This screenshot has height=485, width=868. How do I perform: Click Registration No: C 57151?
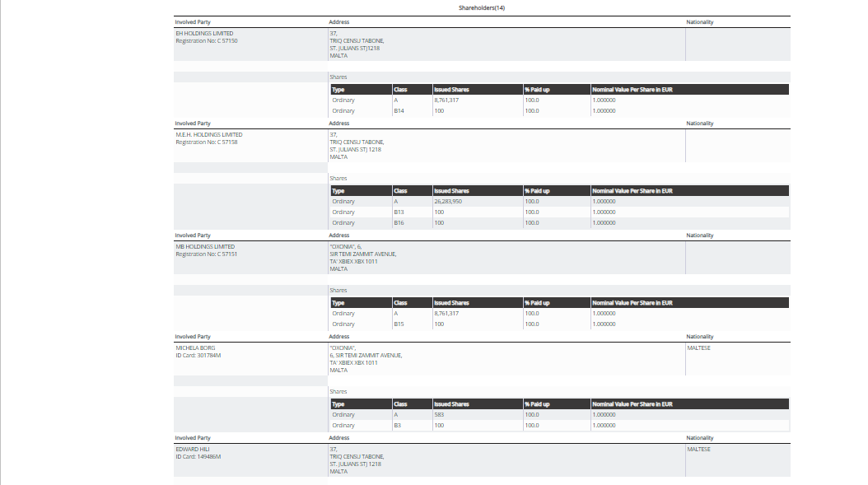point(207,254)
